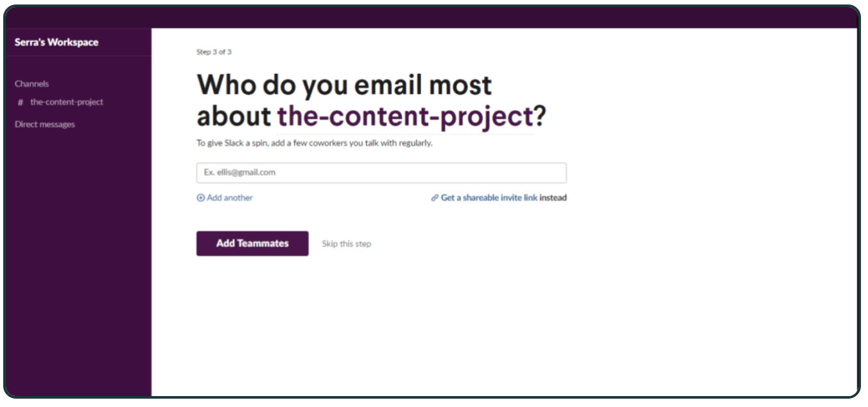Image resolution: width=868 pixels, height=407 pixels.
Task: Click the Add Teammates button
Action: click(252, 244)
